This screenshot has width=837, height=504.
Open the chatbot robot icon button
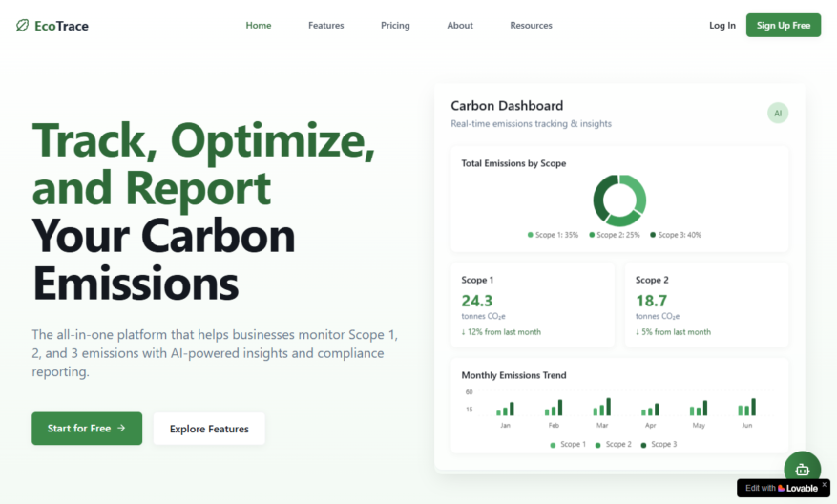coord(802,470)
